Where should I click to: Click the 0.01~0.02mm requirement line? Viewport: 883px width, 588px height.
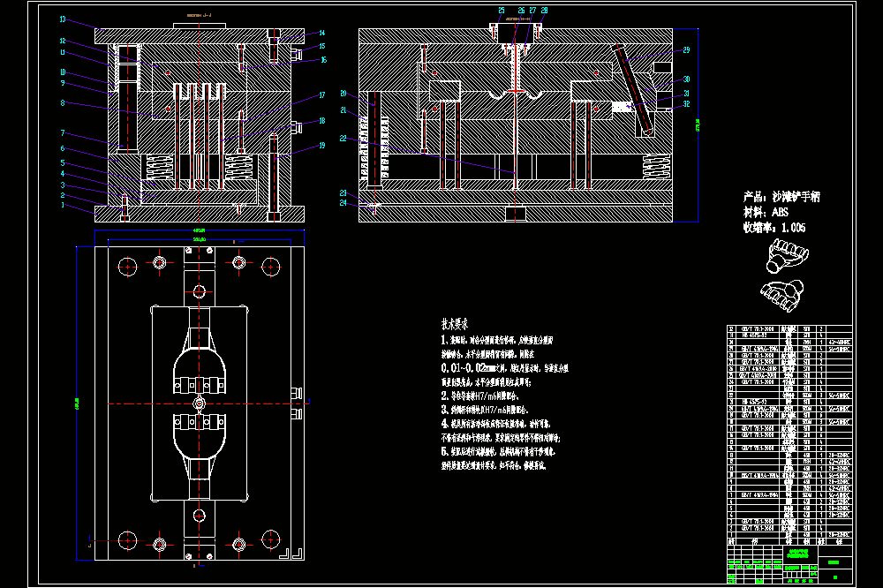click(504, 368)
